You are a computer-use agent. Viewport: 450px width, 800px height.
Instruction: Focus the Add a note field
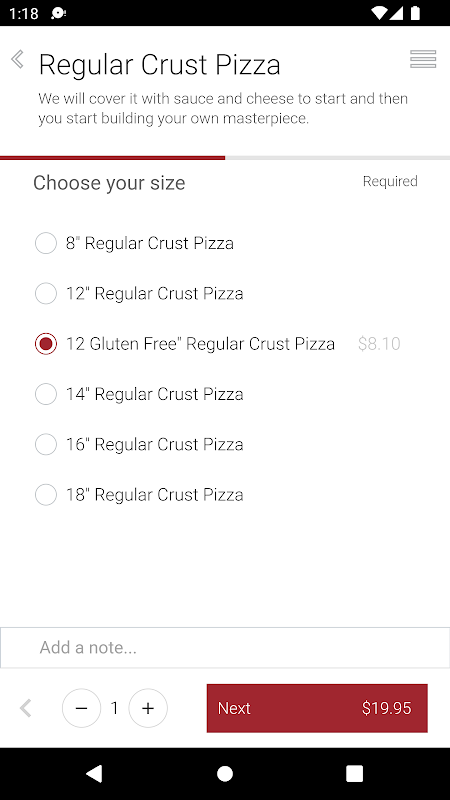225,647
